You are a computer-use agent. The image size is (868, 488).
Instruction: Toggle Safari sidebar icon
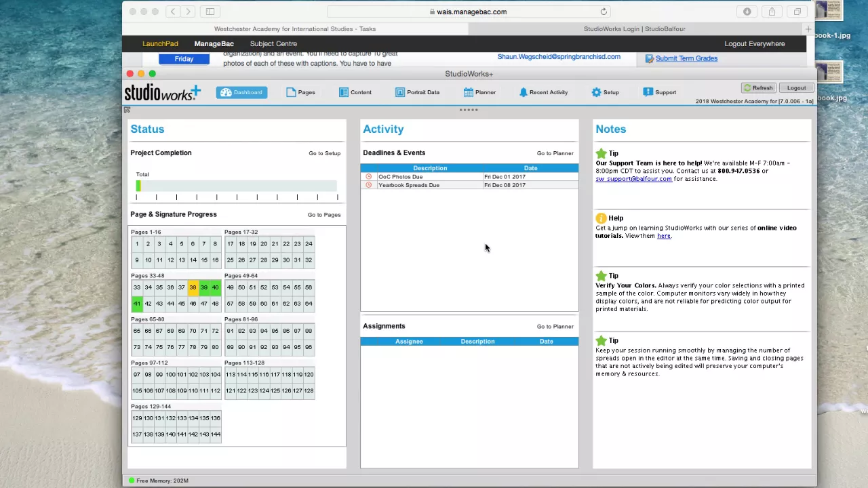(210, 12)
